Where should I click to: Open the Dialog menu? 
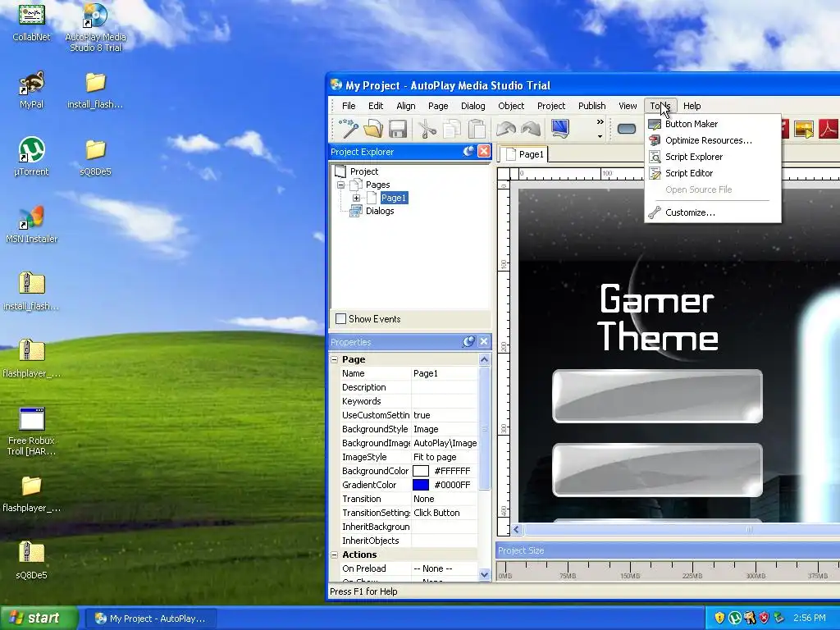pyautogui.click(x=473, y=106)
